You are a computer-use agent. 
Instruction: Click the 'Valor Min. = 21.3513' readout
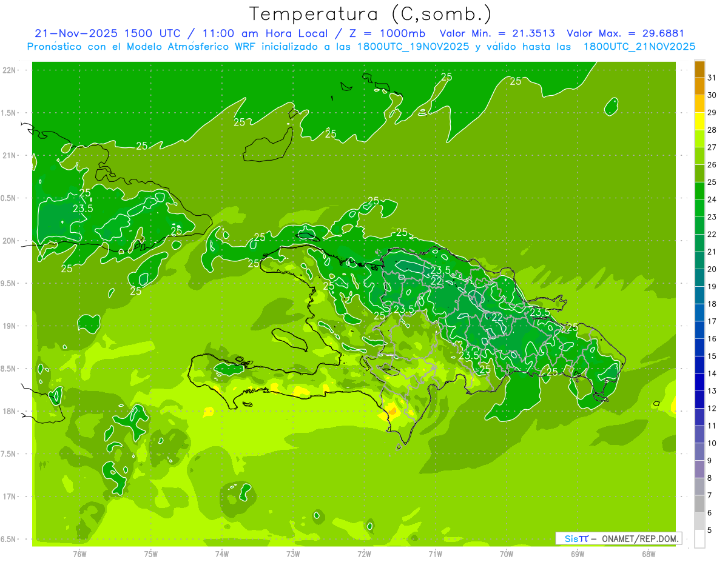coord(497,33)
